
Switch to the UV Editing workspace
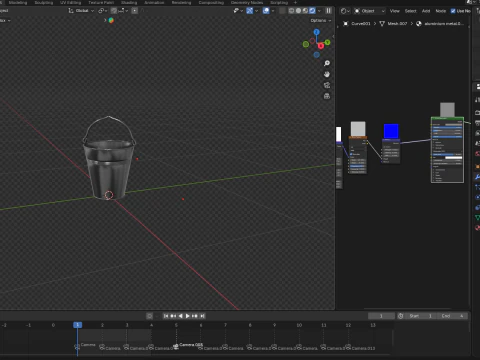71,2
